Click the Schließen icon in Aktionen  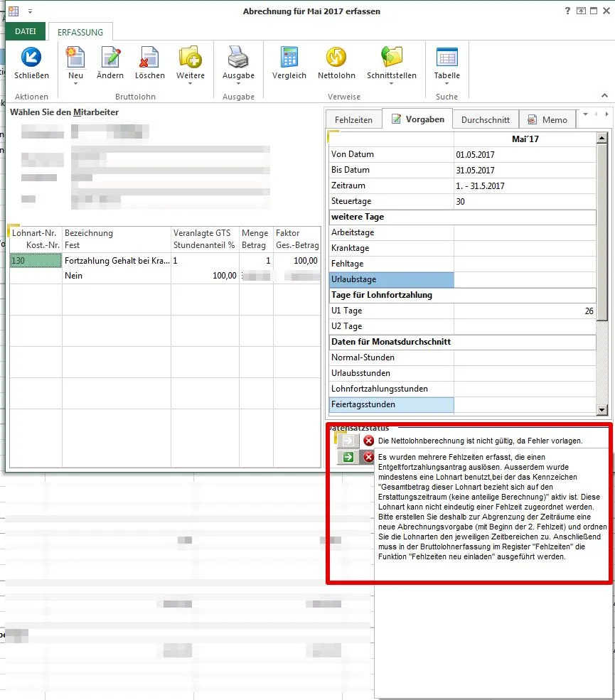tap(31, 58)
